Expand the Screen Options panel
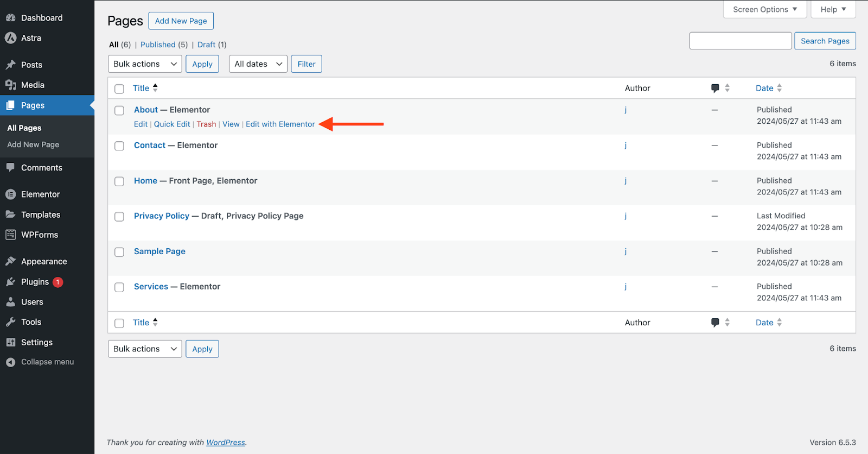The image size is (868, 454). pos(765,9)
